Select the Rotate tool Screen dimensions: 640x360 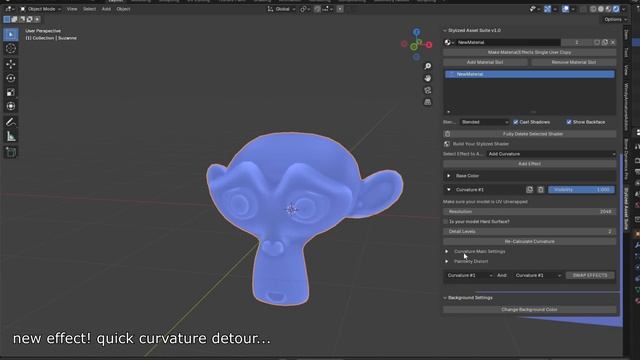pyautogui.click(x=11, y=78)
